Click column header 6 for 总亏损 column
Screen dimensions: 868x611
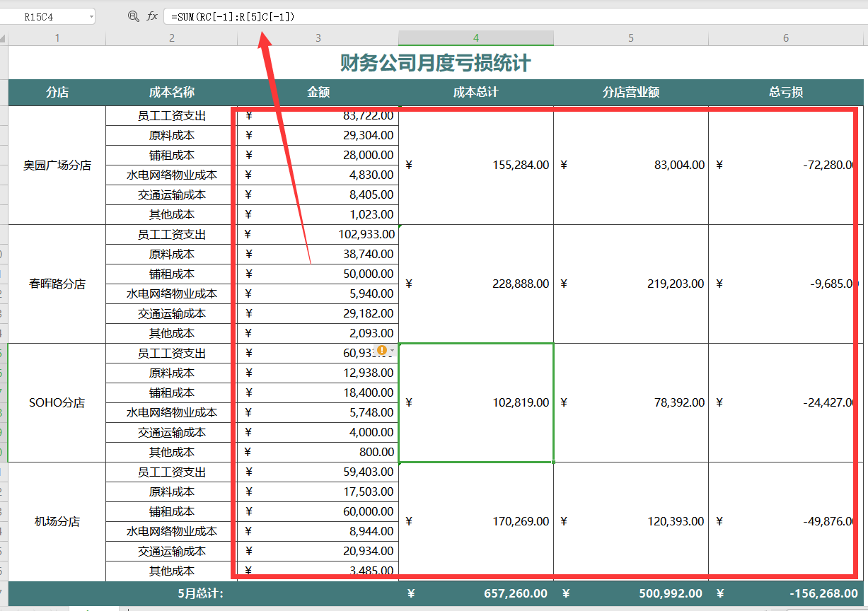785,37
